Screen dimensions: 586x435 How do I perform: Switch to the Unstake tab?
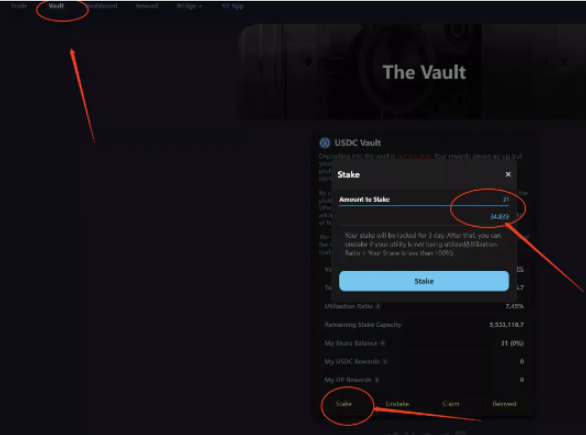click(397, 404)
